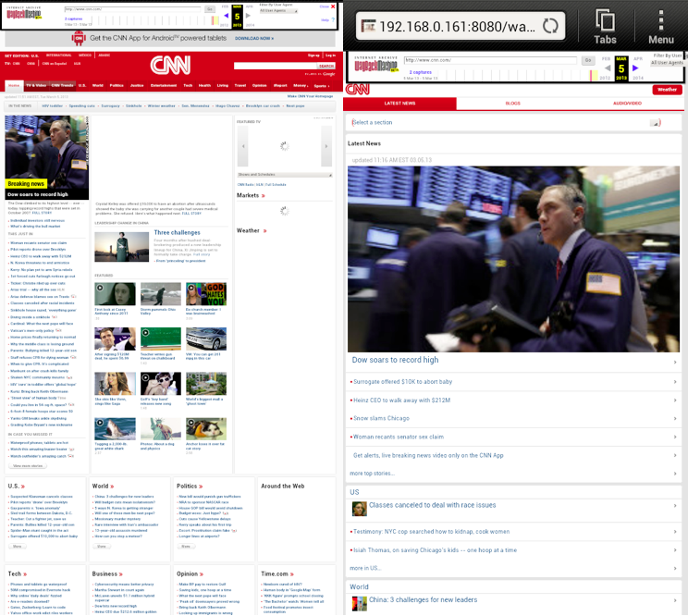Go to next capture in desktop Wayback toolbar
The image size is (688, 616).
click(248, 16)
